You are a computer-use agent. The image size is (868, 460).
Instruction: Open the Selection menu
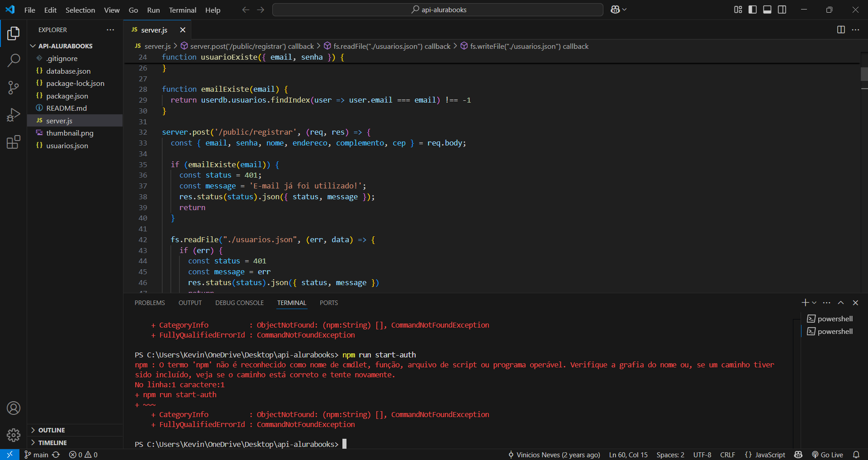(80, 10)
